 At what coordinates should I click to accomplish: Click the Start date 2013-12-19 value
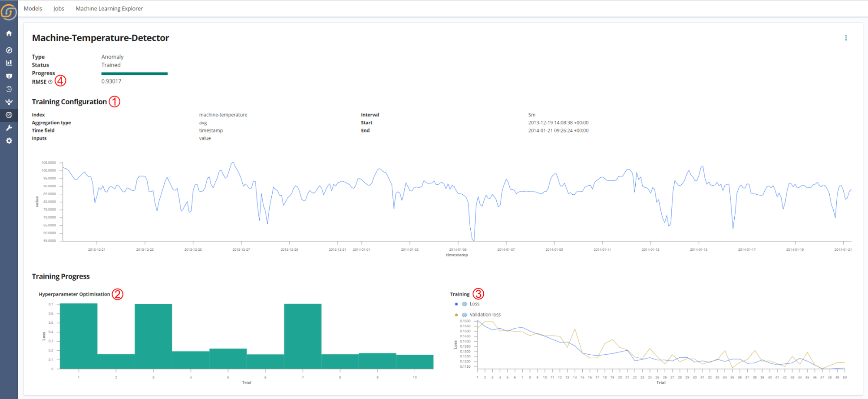pyautogui.click(x=558, y=123)
